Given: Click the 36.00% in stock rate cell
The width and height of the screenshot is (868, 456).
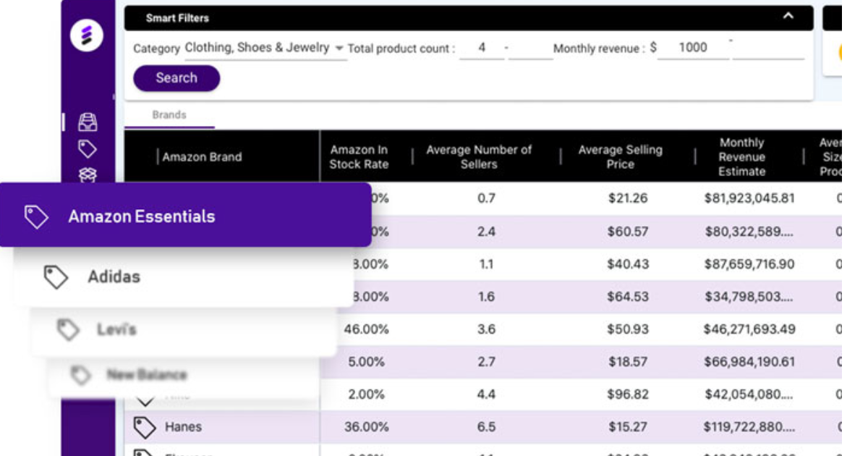Looking at the screenshot, I should coord(366,427).
